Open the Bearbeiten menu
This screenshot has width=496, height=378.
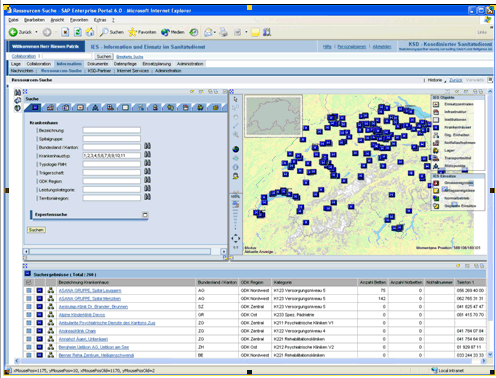click(x=34, y=20)
